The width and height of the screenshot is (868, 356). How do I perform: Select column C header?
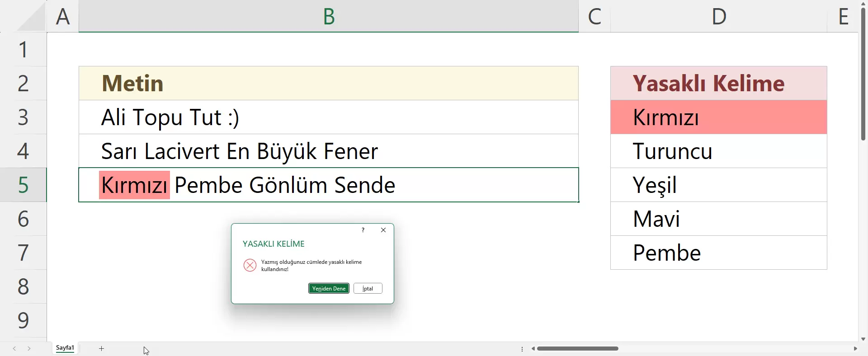[594, 16]
